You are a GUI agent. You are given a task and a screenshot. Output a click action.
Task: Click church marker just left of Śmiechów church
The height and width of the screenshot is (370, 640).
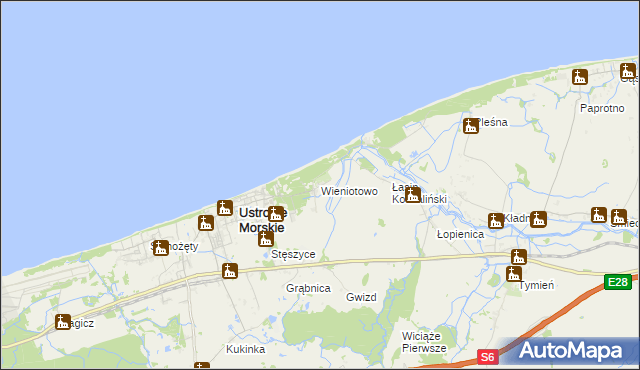point(599,215)
